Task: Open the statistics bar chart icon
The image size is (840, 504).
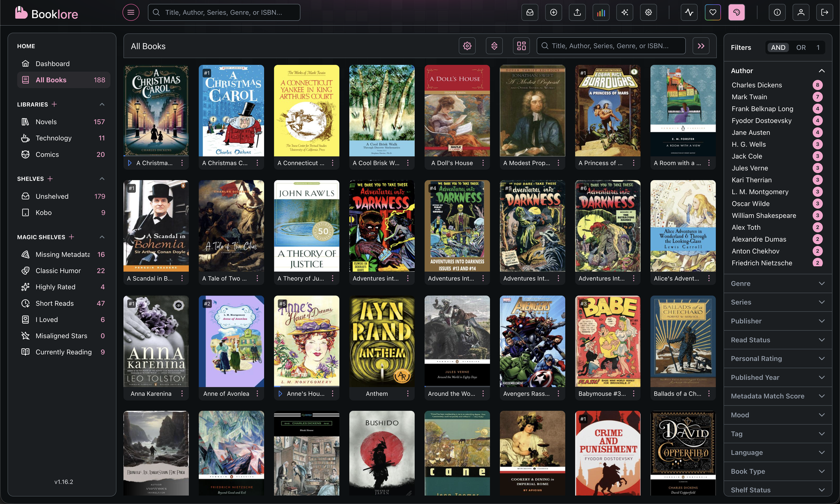Action: 601,12
